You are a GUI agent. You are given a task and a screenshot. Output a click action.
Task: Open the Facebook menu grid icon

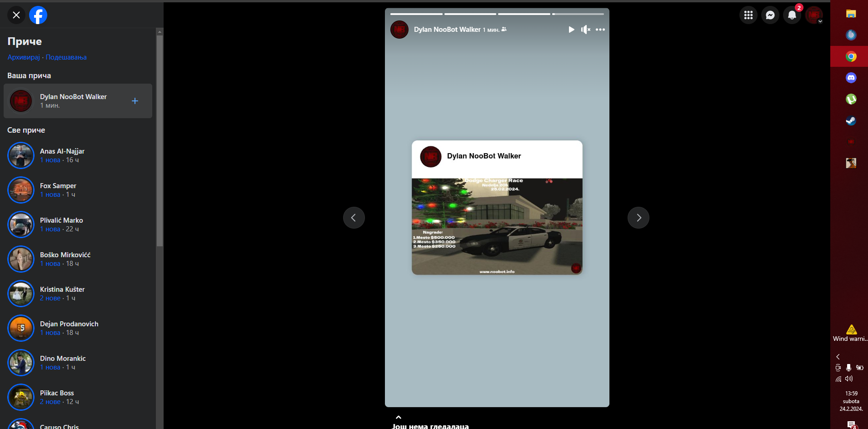(748, 15)
